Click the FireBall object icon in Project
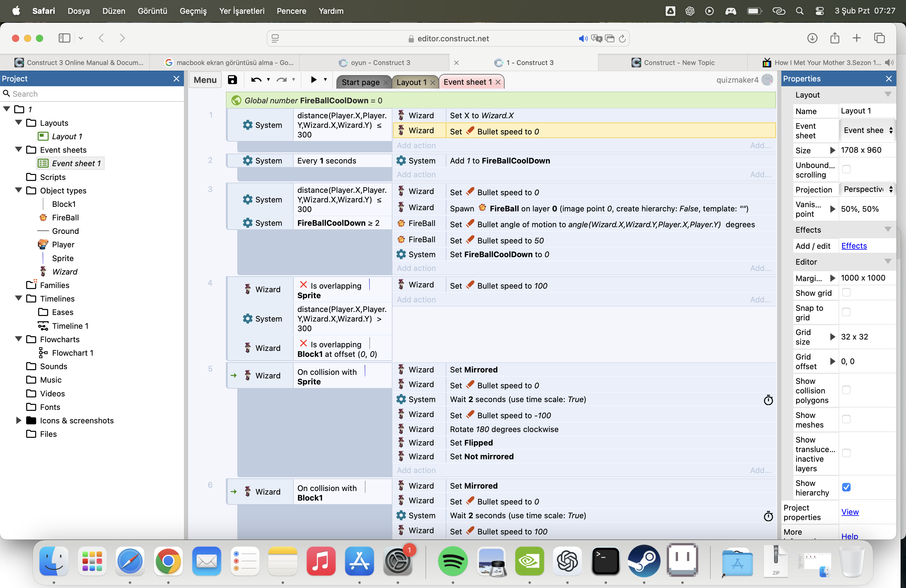Screen dimensions: 906x588 click(43, 218)
